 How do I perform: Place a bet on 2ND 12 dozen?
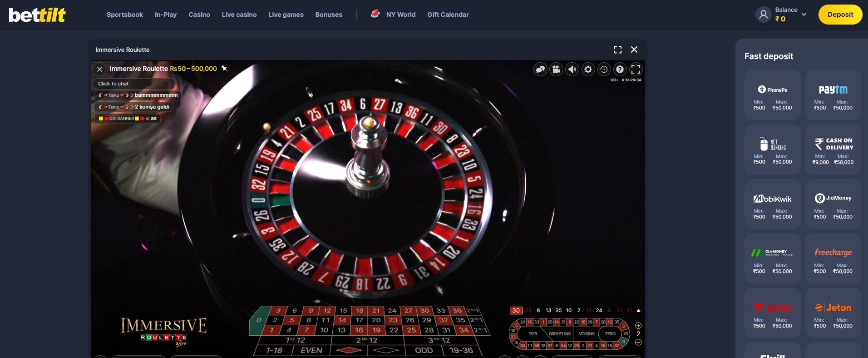[367, 340]
